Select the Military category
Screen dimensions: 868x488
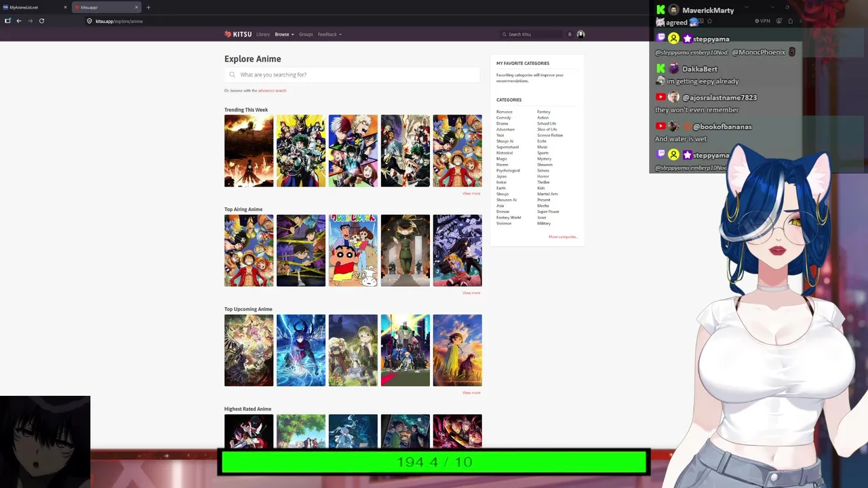click(x=544, y=224)
